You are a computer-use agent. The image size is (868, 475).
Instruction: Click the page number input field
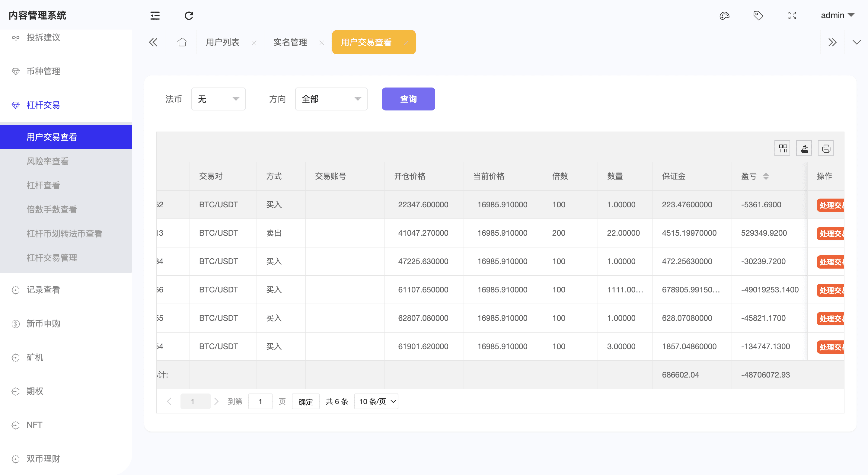coord(260,402)
